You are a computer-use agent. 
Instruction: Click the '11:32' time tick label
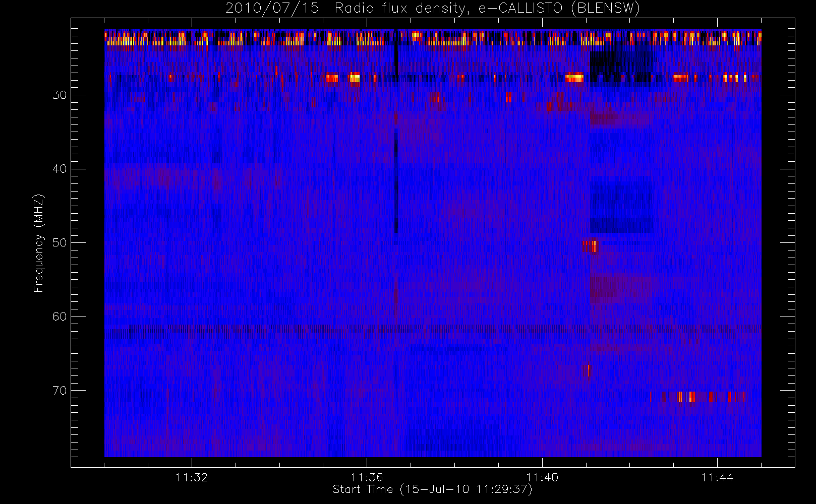[x=192, y=477]
